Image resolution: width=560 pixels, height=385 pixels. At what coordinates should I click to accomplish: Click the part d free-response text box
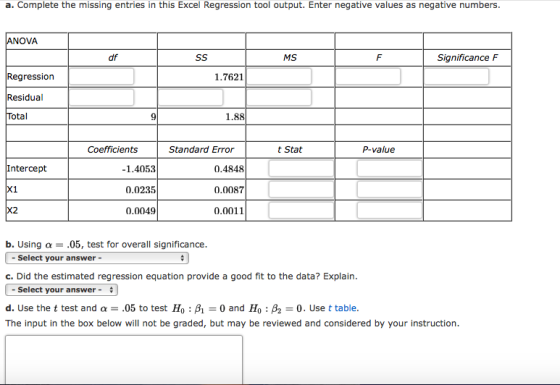(x=124, y=360)
